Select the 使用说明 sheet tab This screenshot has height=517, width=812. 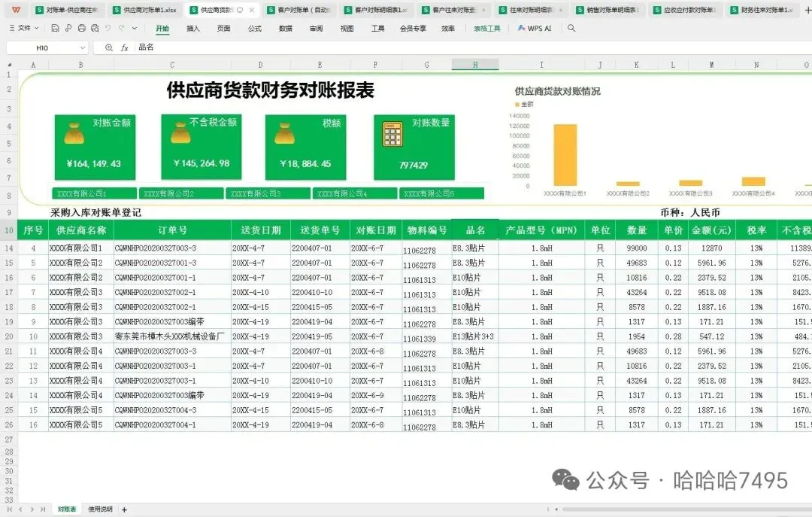point(100,509)
